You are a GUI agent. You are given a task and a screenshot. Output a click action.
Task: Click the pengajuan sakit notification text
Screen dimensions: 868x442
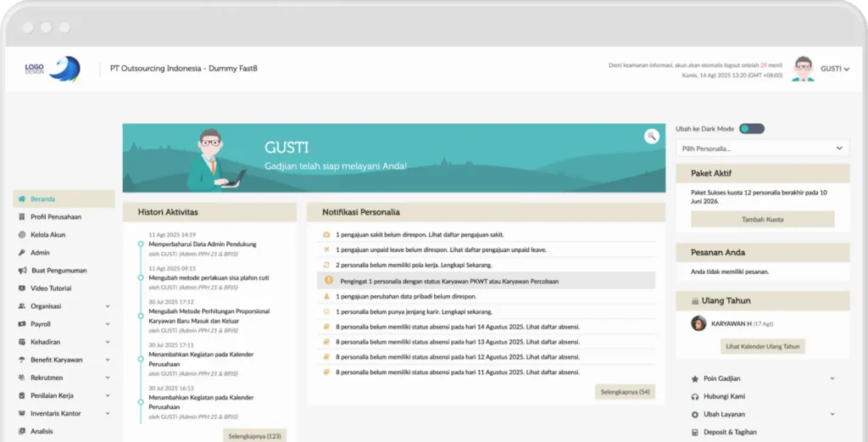(x=420, y=235)
